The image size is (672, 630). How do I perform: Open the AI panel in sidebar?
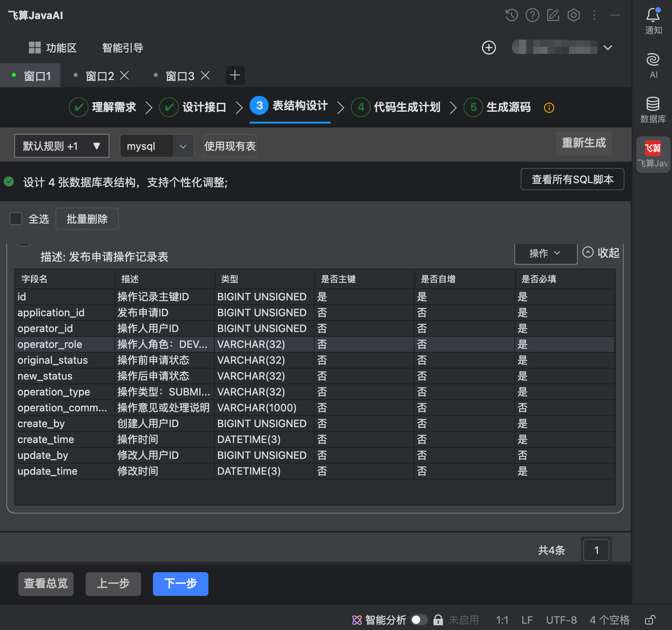click(x=653, y=66)
